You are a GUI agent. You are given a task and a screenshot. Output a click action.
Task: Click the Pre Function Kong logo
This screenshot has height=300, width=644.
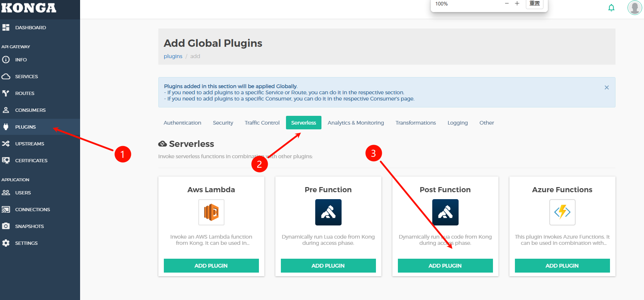pyautogui.click(x=328, y=212)
